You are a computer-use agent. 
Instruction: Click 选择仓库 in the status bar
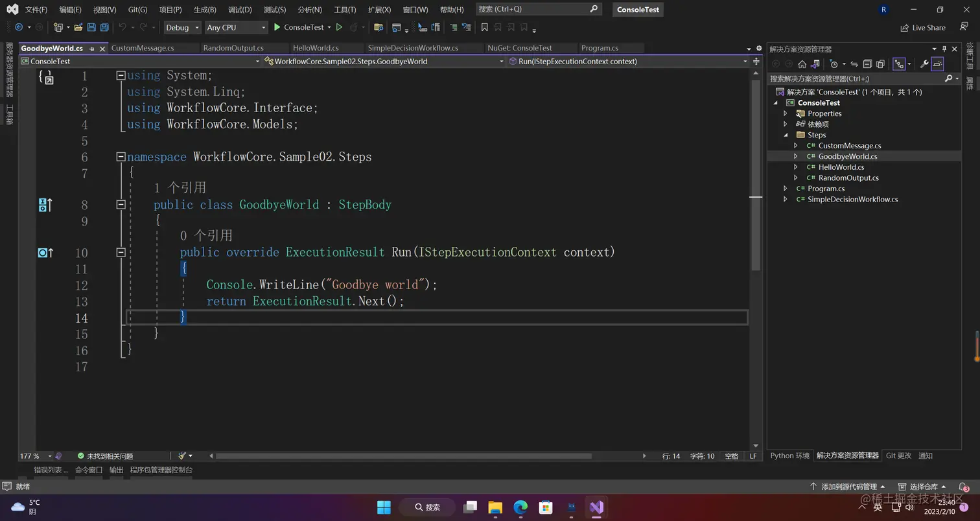[x=921, y=487]
